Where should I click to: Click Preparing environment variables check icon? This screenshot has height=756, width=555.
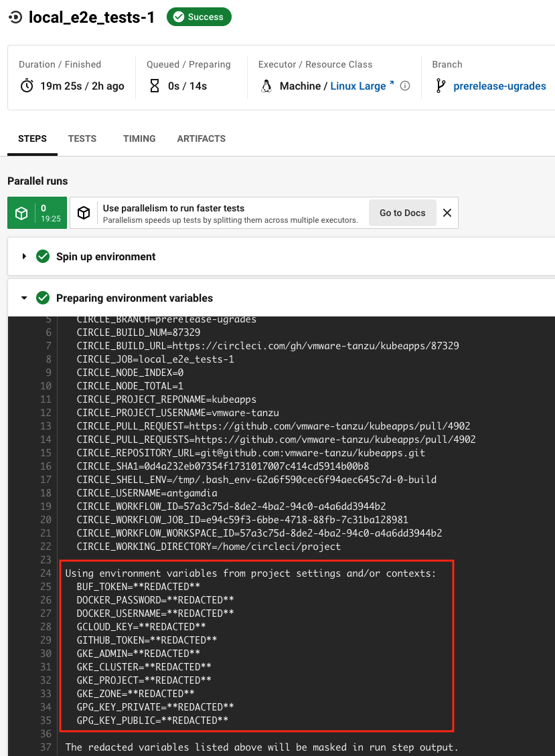[x=43, y=298]
